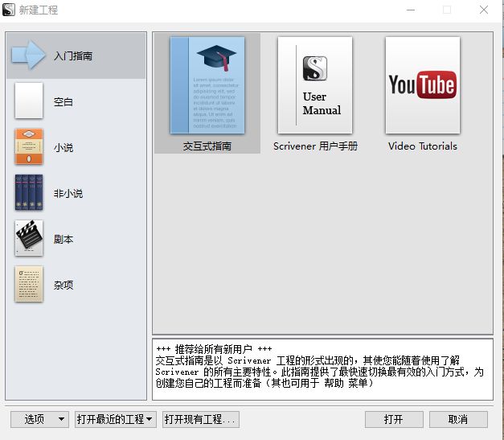Click the 打开现有工程... button
This screenshot has width=504, height=440.
tap(201, 419)
